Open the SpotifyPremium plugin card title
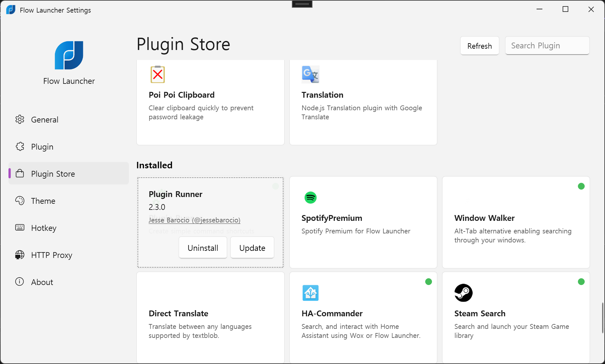 click(x=332, y=218)
